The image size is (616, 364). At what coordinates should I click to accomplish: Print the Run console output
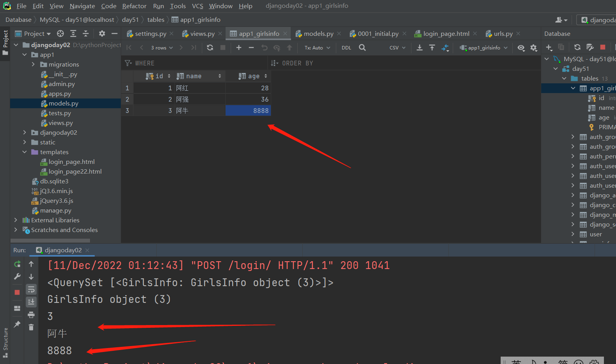(31, 315)
